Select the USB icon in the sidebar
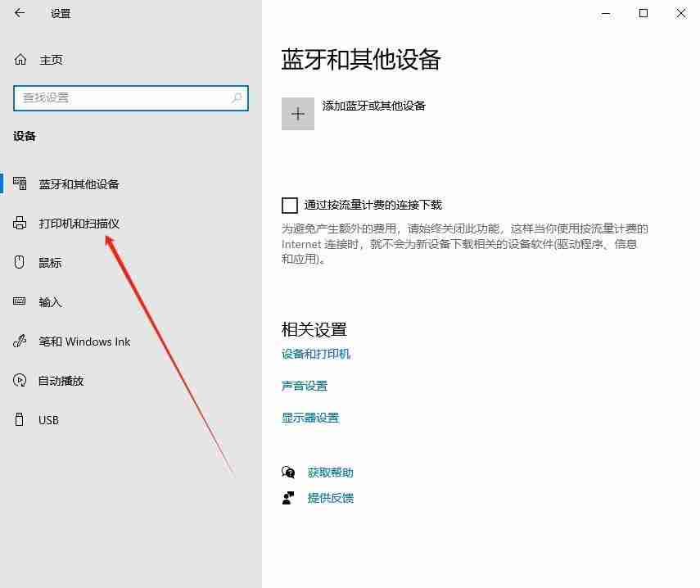Viewport: 700px width, 588px height. coord(19,419)
